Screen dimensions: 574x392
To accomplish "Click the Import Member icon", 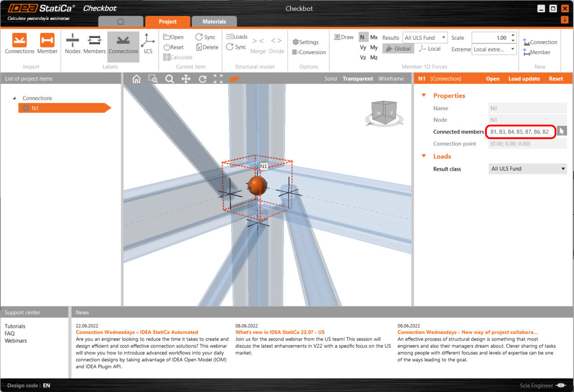I will 47,41.
